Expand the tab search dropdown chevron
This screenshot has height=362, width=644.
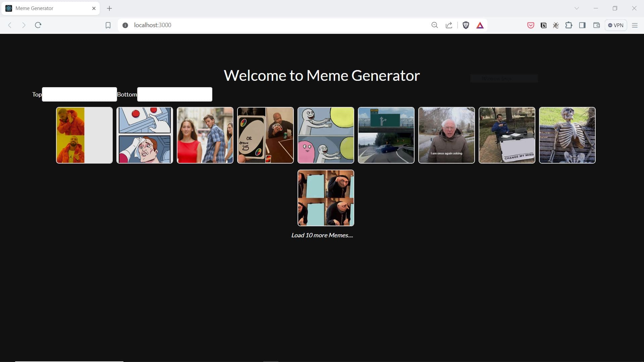(x=577, y=8)
